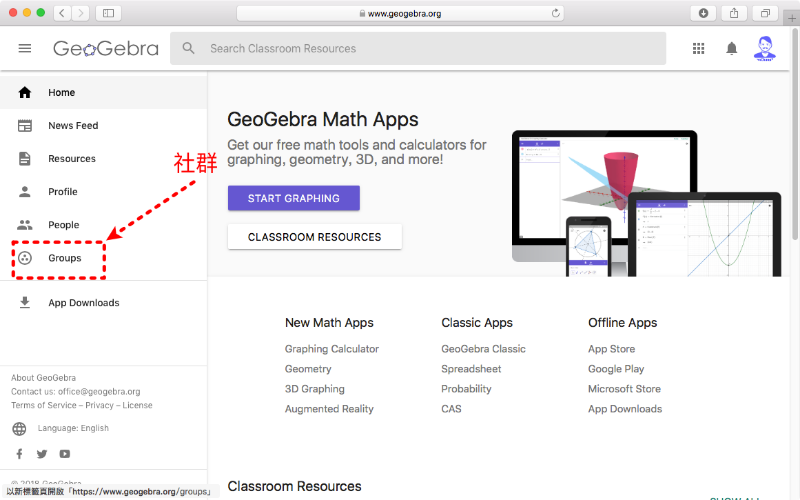Open GeoGebra's Twitter page icon
This screenshot has width=800, height=500.
click(x=42, y=454)
